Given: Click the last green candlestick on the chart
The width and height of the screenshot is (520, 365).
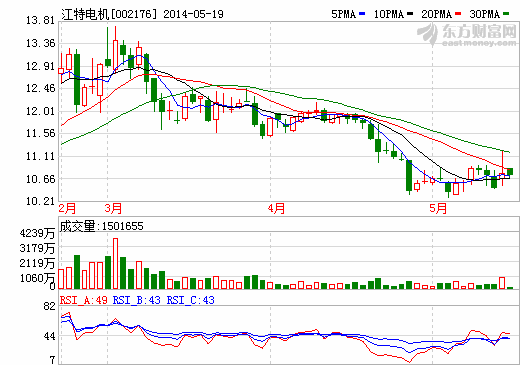Looking at the screenshot, I should point(510,172).
